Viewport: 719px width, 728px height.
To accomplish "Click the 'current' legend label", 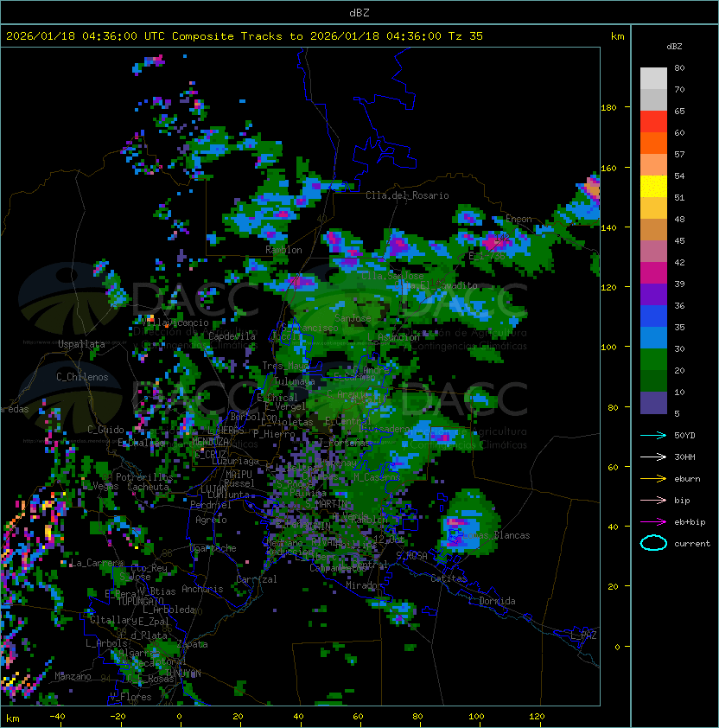I will [x=692, y=544].
